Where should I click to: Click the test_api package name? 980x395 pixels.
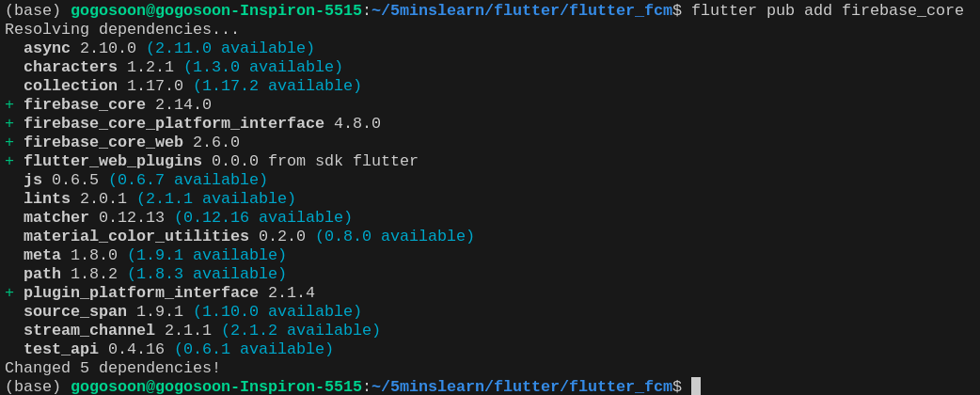(x=61, y=349)
